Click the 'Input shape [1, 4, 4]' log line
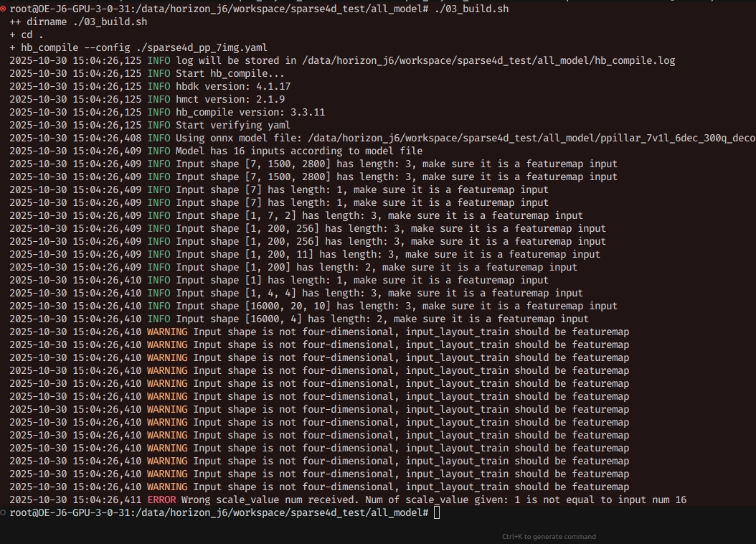Image resolution: width=756 pixels, height=544 pixels. coord(379,293)
